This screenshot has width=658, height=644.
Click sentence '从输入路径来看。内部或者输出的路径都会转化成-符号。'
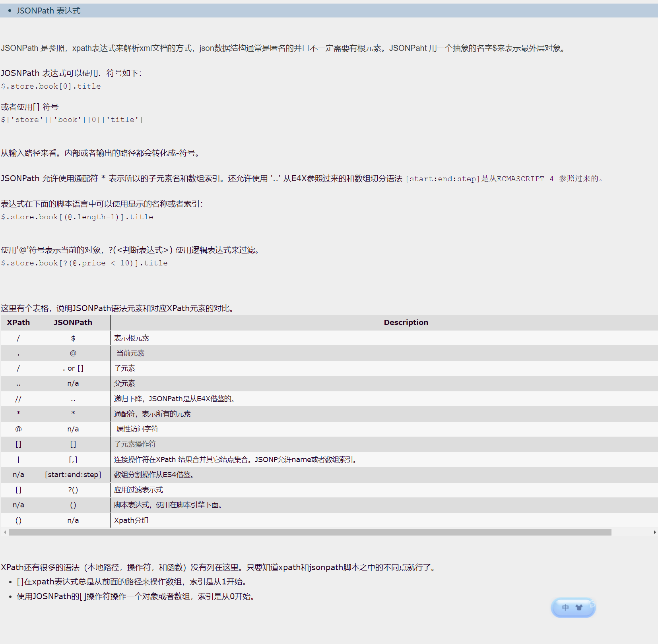tap(101, 153)
